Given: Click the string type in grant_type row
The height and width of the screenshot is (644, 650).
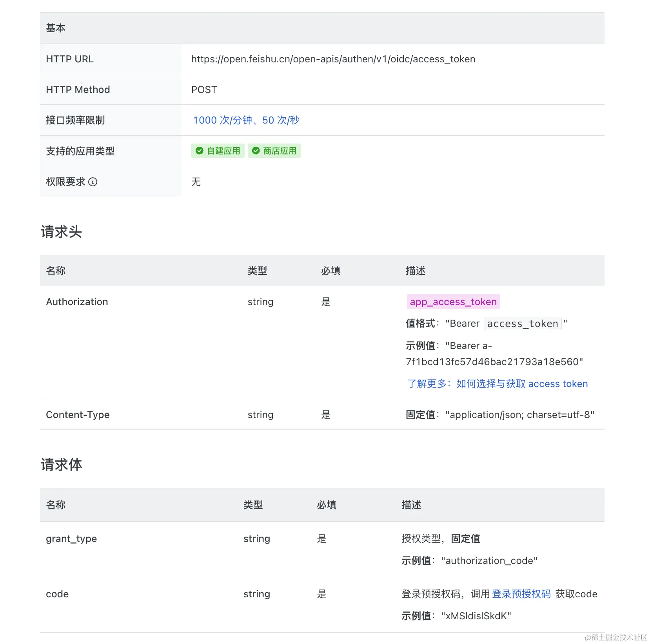Looking at the screenshot, I should pos(257,538).
